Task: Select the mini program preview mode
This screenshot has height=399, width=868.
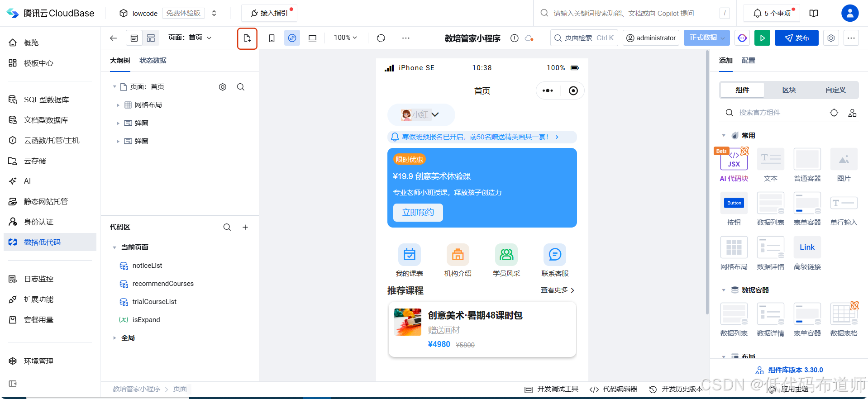Action: [x=292, y=38]
